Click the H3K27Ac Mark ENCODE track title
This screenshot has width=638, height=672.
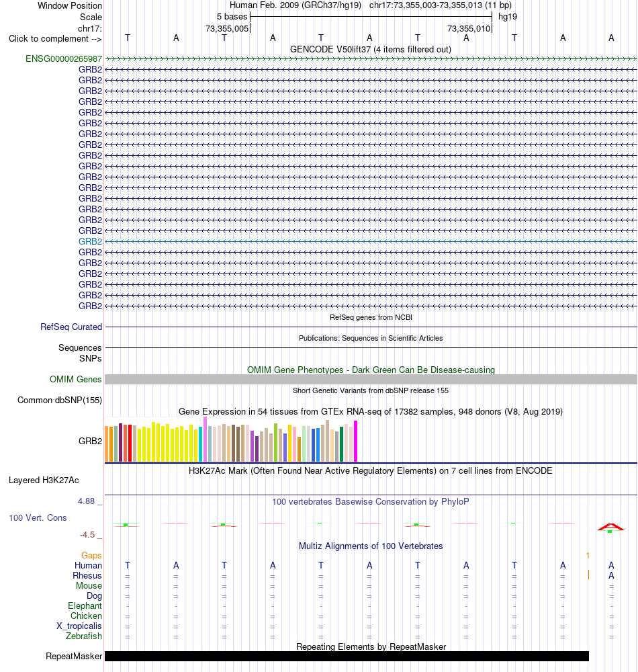click(x=371, y=470)
